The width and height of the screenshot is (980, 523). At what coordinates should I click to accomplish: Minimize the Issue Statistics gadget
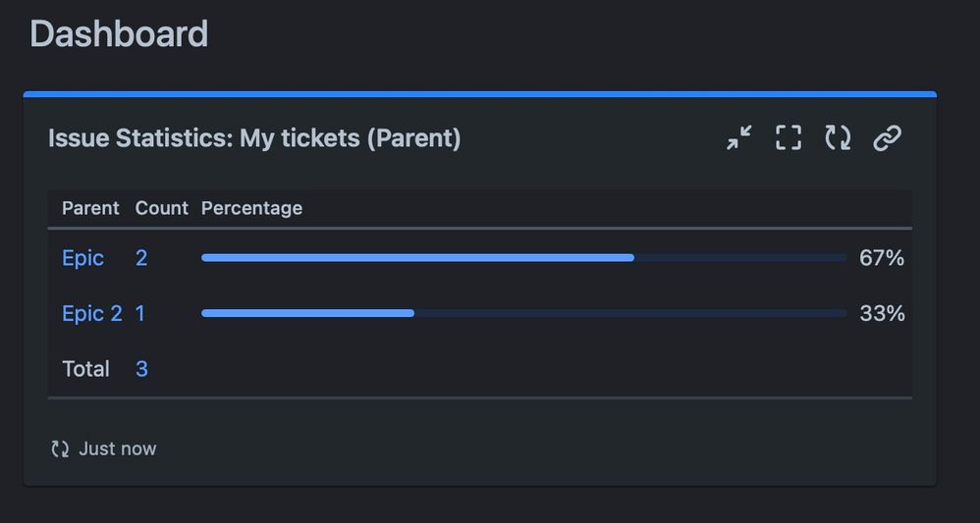(738, 138)
